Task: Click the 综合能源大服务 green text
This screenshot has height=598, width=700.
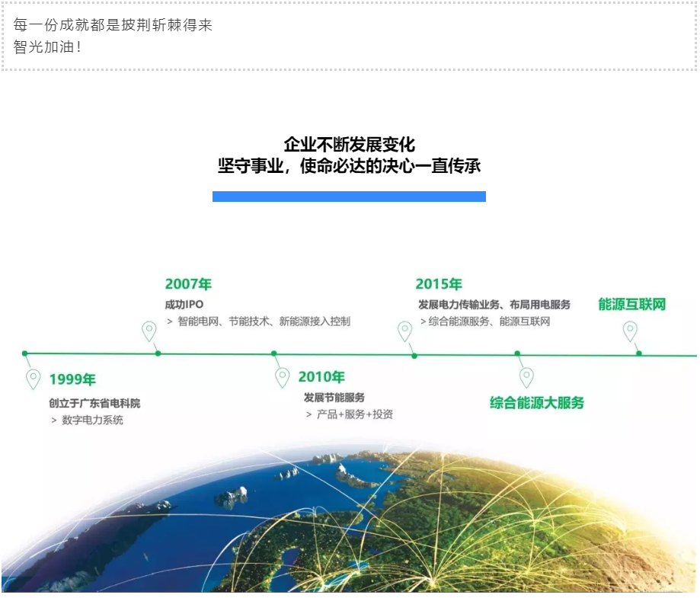Action: coord(537,402)
